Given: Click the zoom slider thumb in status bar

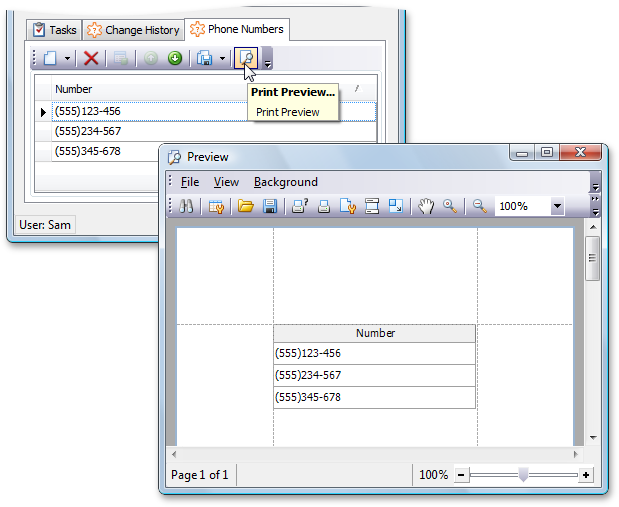Looking at the screenshot, I should click(x=523, y=474).
